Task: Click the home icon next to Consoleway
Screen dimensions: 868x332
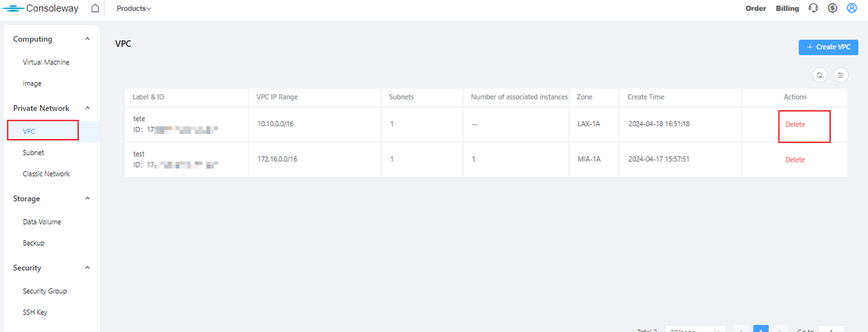Action: tap(95, 9)
